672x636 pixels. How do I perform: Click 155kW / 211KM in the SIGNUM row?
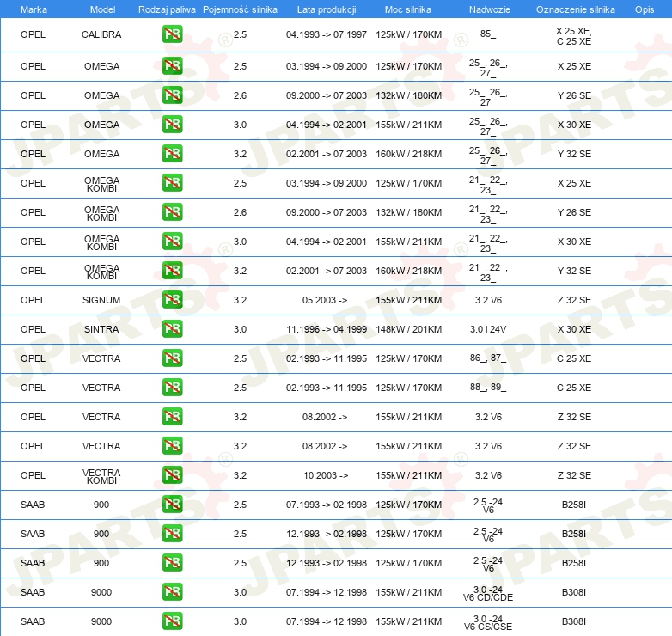tap(408, 300)
